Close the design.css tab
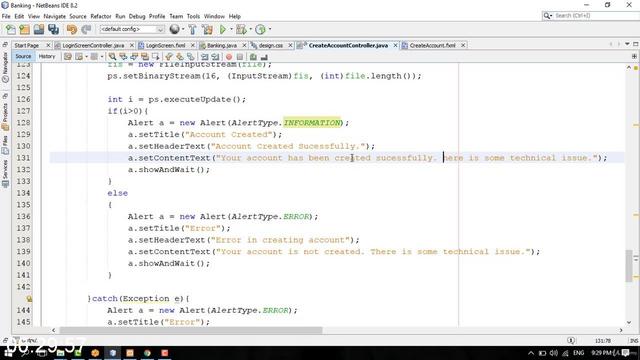 pyautogui.click(x=290, y=45)
